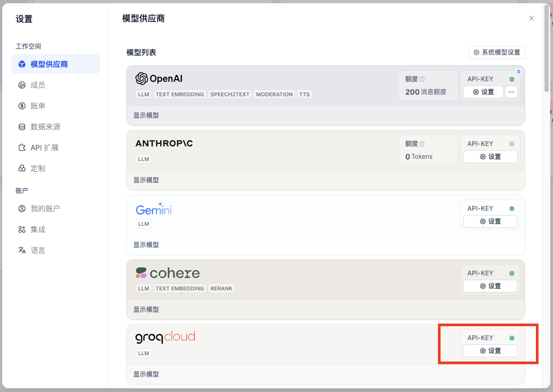
Task: Open the OpenAI 设置 configuration
Action: (x=482, y=92)
